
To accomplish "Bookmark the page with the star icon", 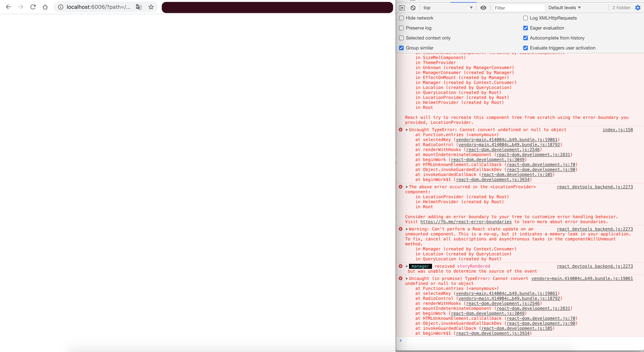I will click(x=151, y=7).
